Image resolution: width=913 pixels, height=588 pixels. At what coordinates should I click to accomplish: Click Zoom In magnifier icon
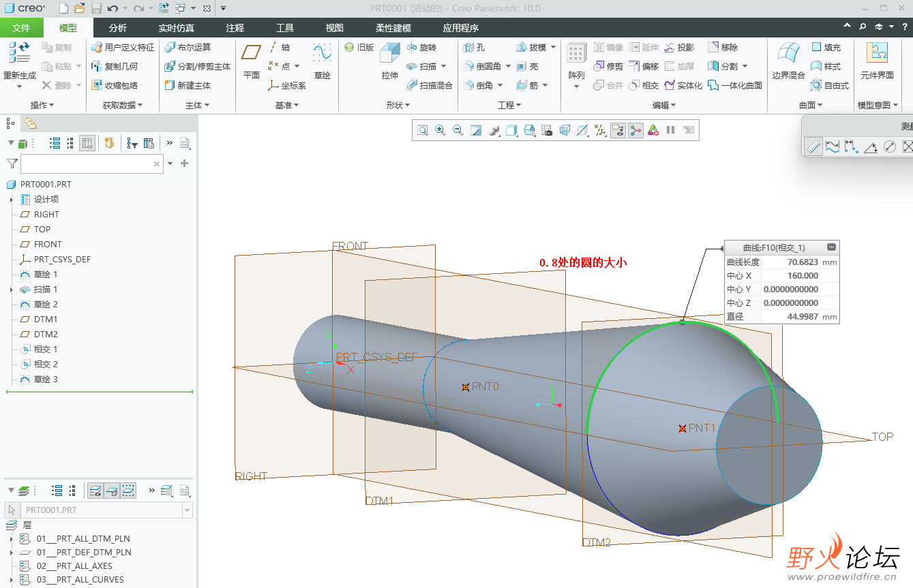[x=440, y=130]
